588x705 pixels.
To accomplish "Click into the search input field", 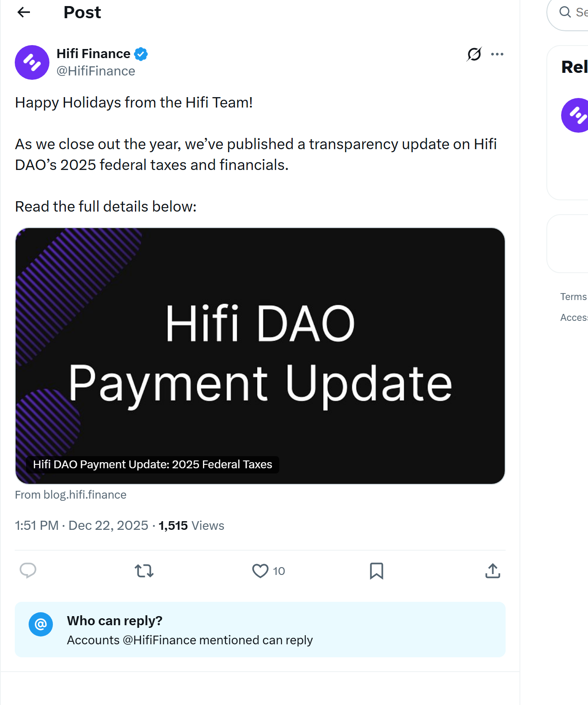I will [x=581, y=13].
